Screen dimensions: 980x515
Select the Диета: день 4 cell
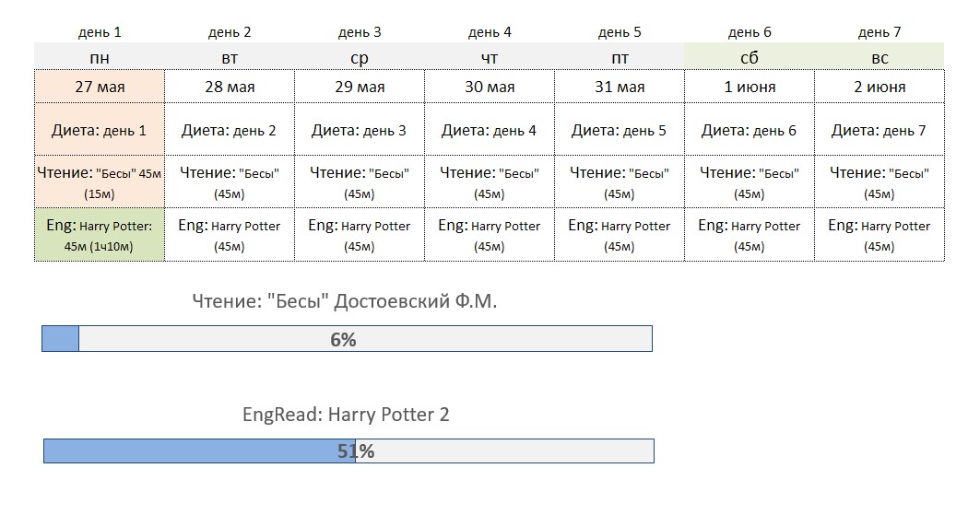(x=490, y=130)
